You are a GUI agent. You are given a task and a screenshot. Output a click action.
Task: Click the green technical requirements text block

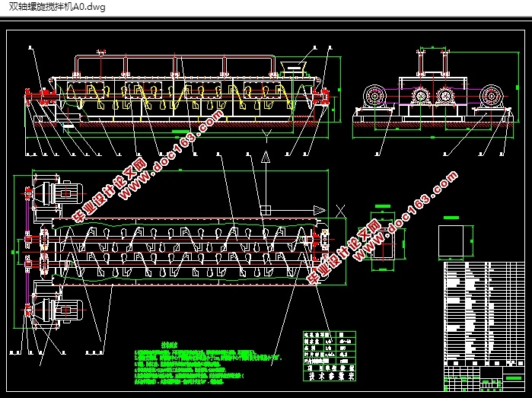(x=205, y=364)
